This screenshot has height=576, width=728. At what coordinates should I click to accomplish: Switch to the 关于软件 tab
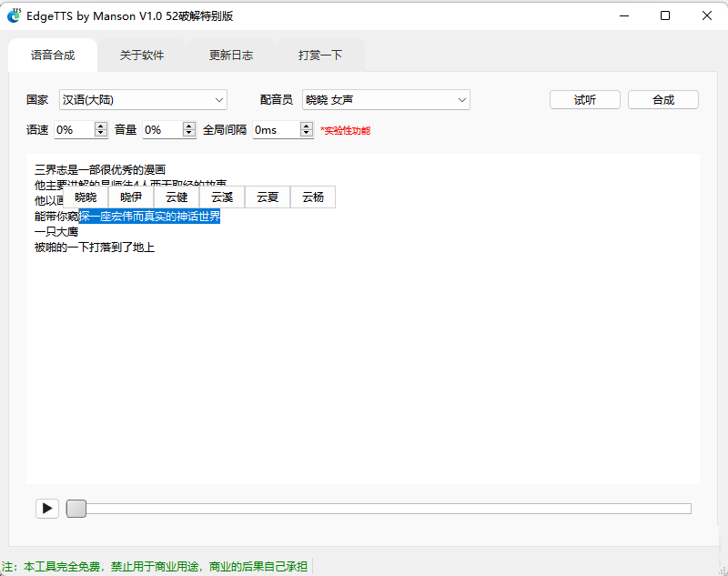[142, 56]
